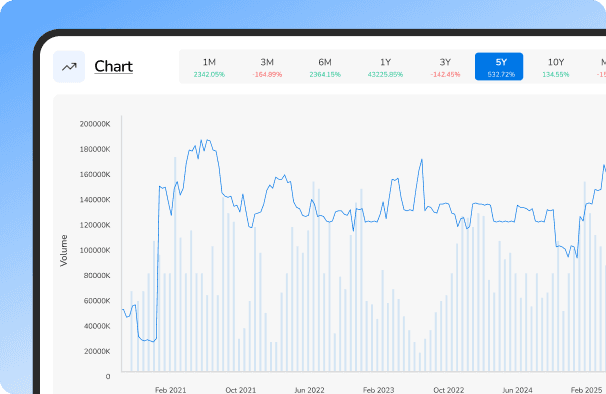Select the 1M time range tab
606x394 pixels.
(x=209, y=67)
